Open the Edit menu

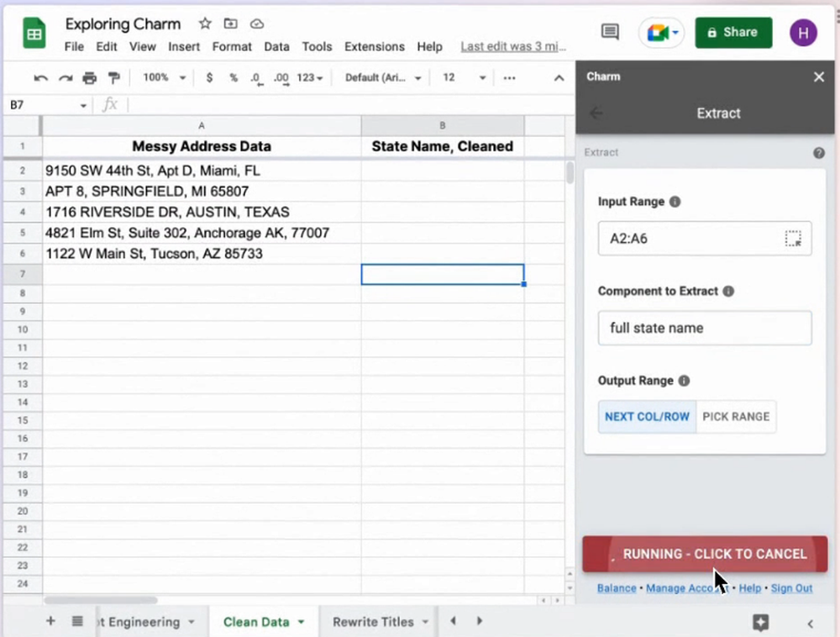[x=106, y=47]
